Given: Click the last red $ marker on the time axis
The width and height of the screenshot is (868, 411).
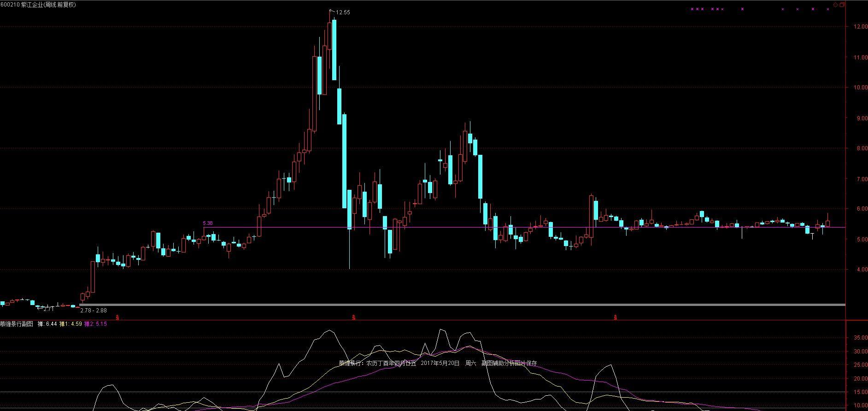Looking at the screenshot, I should pyautogui.click(x=616, y=317).
